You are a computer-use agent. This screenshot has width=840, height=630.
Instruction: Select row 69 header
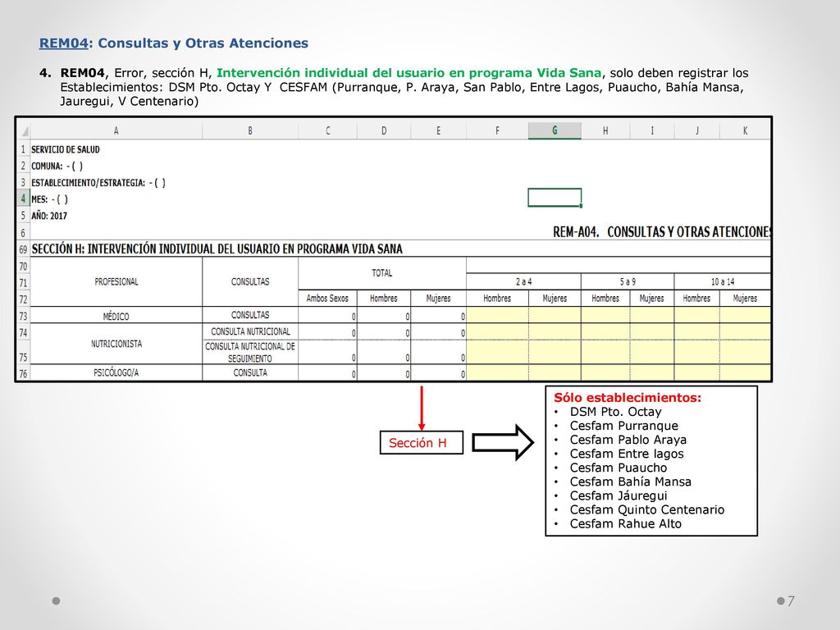click(23, 249)
